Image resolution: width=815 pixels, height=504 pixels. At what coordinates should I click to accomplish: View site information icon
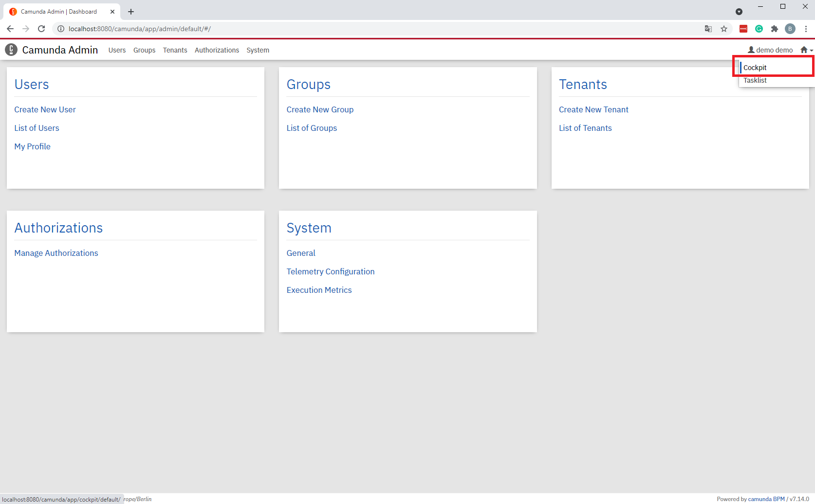point(61,29)
